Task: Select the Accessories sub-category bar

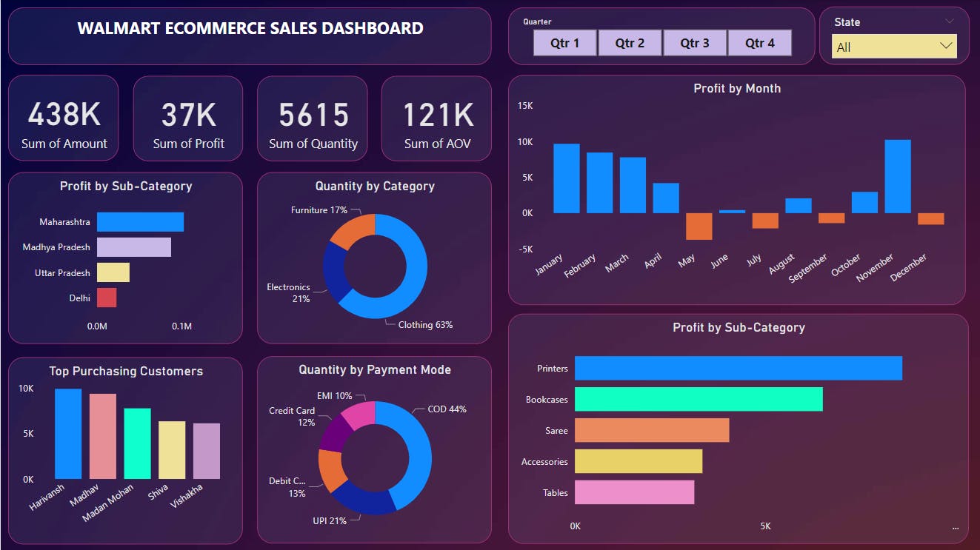Action: [639, 461]
